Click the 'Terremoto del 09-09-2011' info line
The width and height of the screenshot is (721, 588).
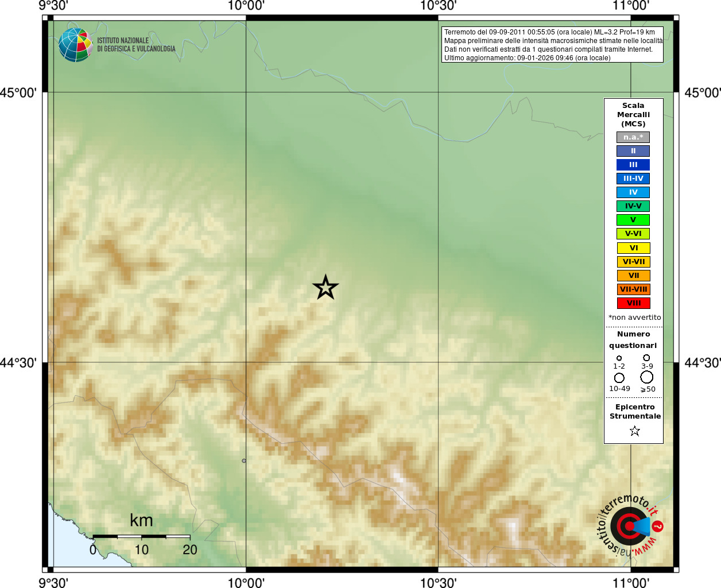[549, 32]
